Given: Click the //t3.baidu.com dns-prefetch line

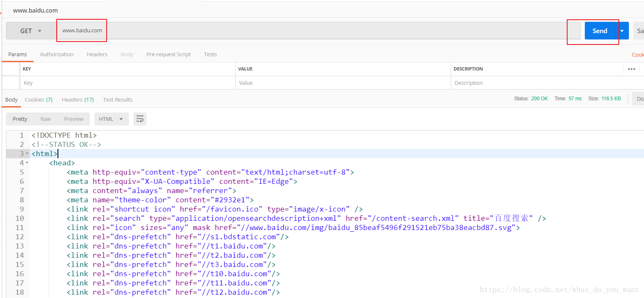Looking at the screenshot, I should 171,264.
